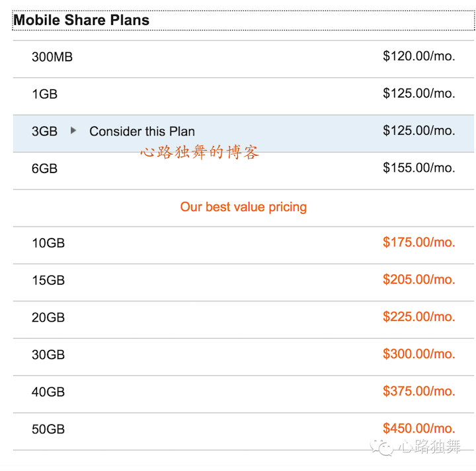Click the $175.00/mo. price

[419, 242]
